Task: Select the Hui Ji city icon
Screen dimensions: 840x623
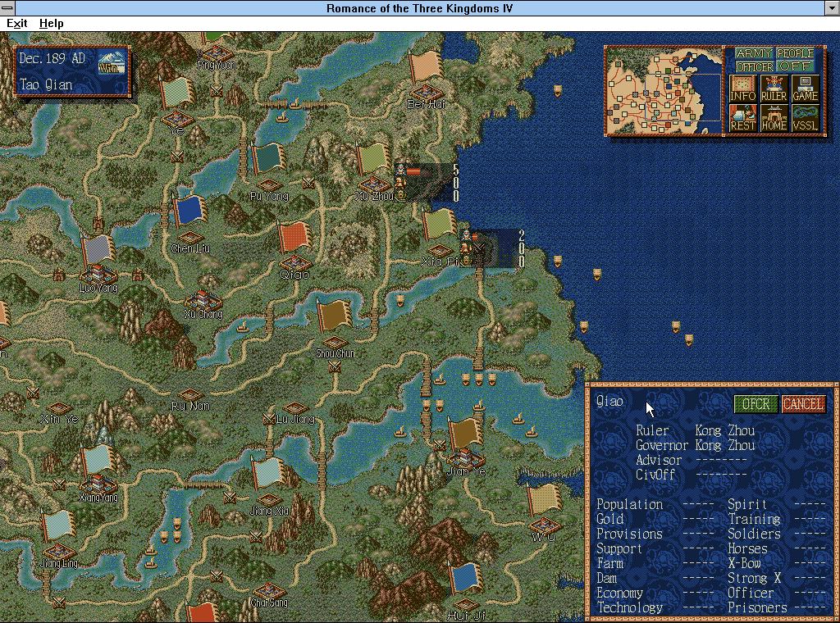Action: tap(466, 605)
